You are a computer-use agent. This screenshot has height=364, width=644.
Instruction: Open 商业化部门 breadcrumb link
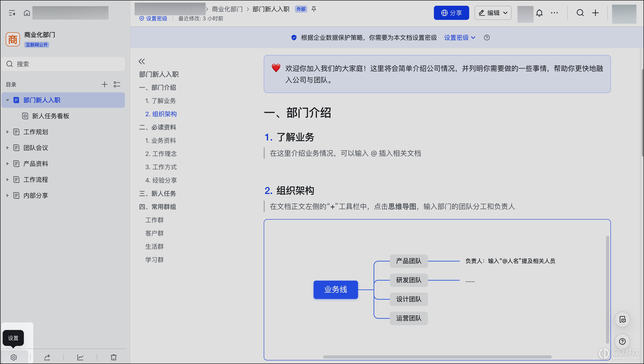(x=227, y=9)
